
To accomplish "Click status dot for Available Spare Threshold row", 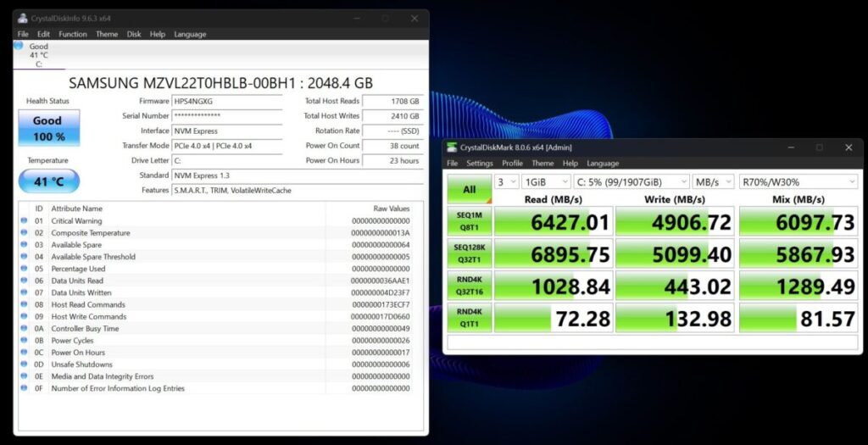I will click(24, 256).
